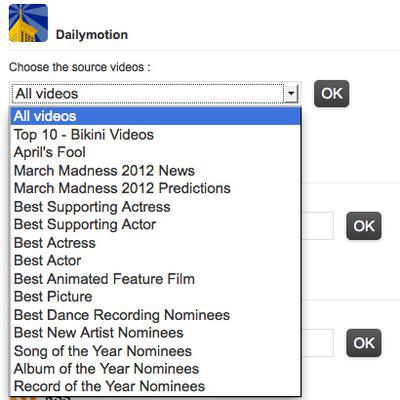Select Best Picture from dropdown list

(156, 297)
